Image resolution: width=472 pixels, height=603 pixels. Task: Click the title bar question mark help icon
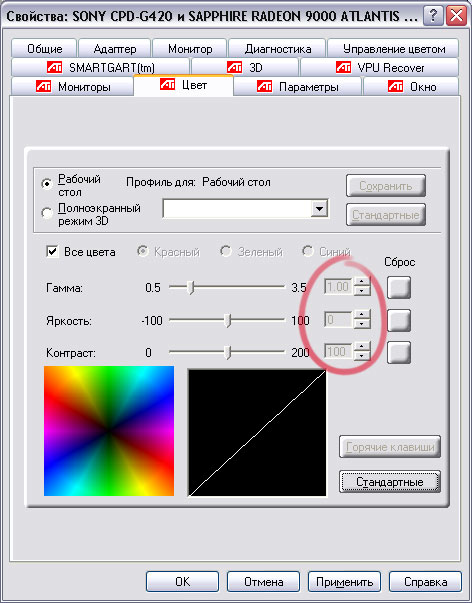(433, 16)
